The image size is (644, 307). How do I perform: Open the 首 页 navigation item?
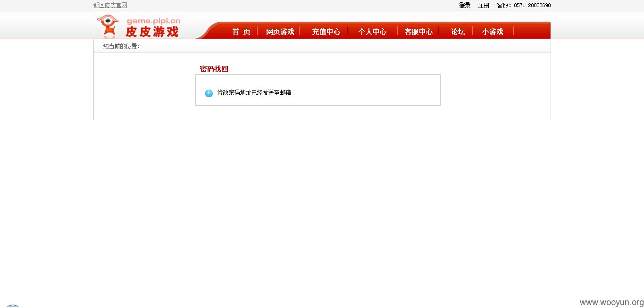241,32
